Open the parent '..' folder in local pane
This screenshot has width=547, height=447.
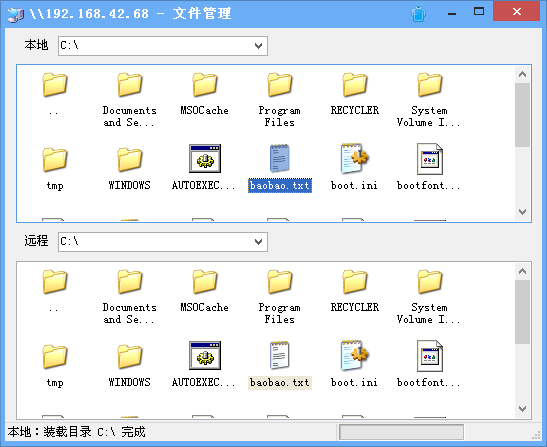(55, 85)
